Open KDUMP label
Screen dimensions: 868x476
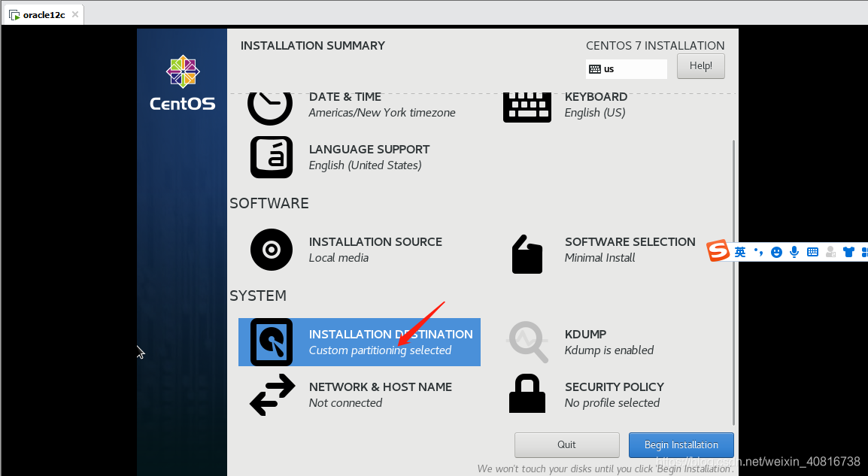pyautogui.click(x=586, y=335)
